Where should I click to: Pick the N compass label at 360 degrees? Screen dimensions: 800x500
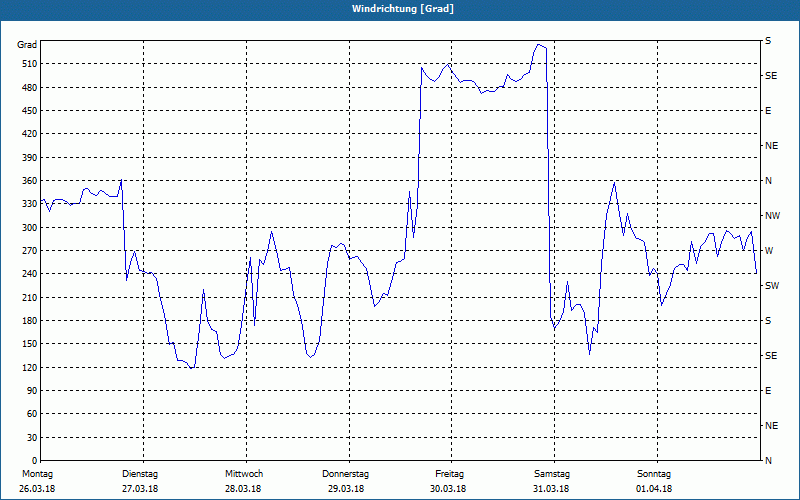click(769, 181)
